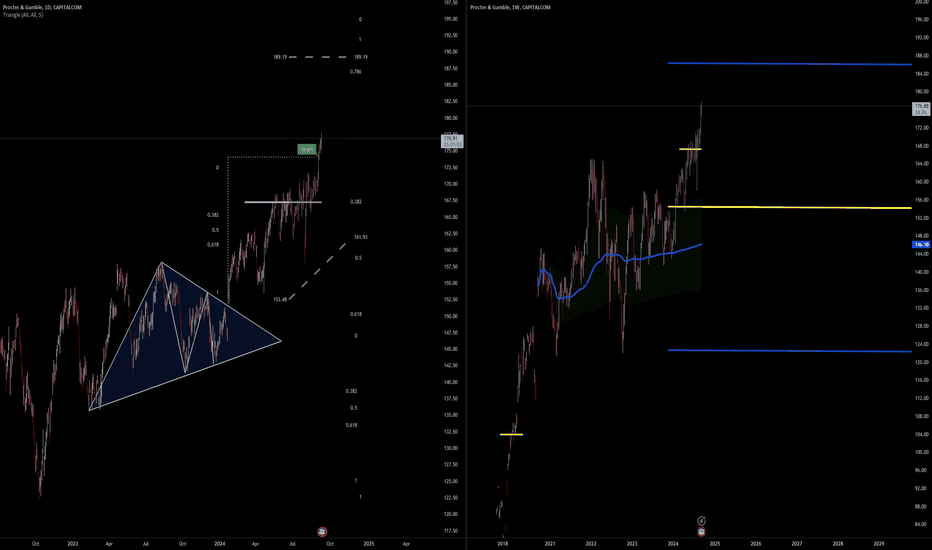Open the lightning-bolt news icon on the weekly chart
This screenshot has width=932, height=550.
[701, 521]
